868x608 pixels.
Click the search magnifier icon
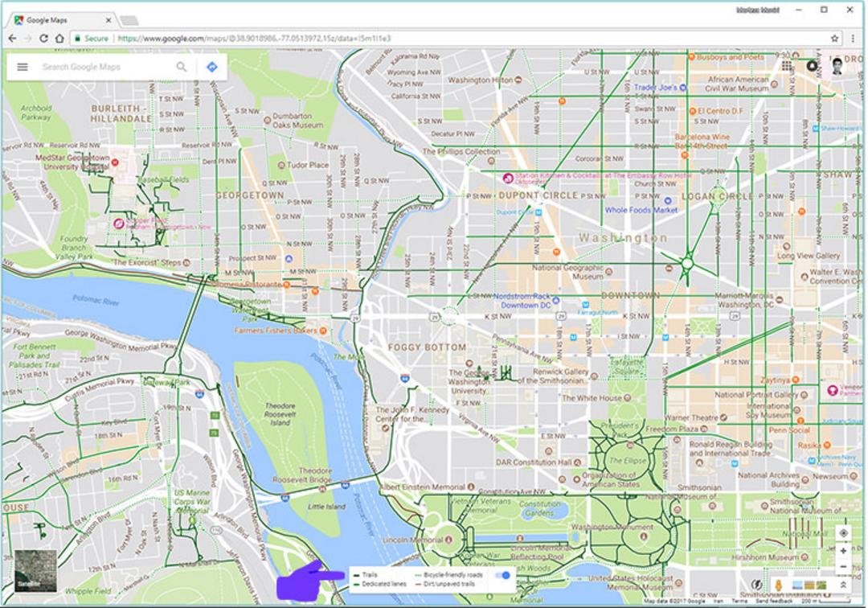pyautogui.click(x=181, y=67)
